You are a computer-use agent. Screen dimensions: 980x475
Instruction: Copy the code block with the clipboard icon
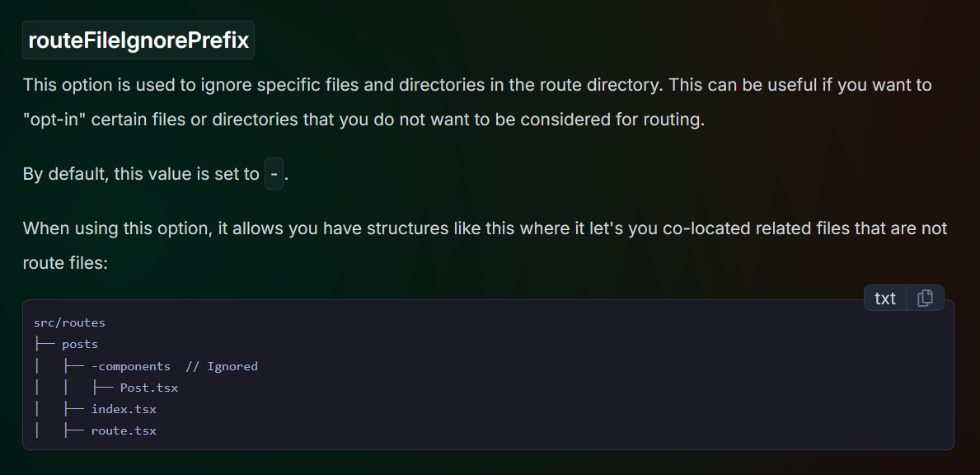click(925, 299)
